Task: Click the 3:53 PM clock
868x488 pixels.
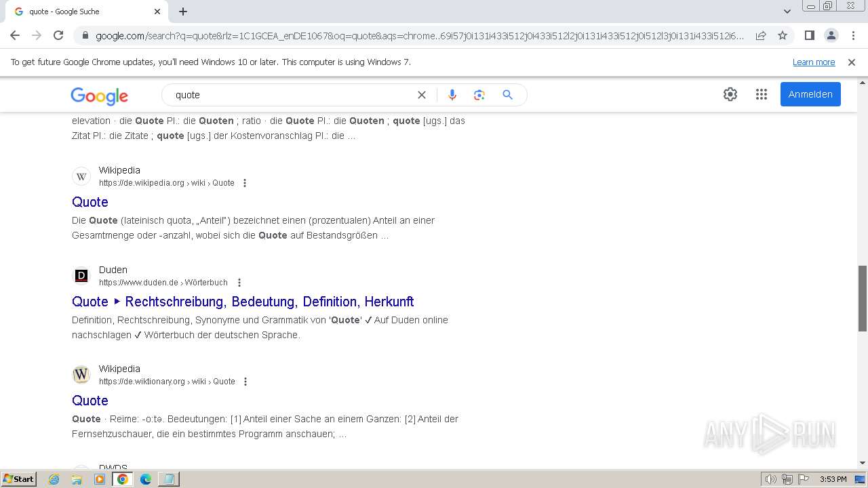Action: click(833, 479)
